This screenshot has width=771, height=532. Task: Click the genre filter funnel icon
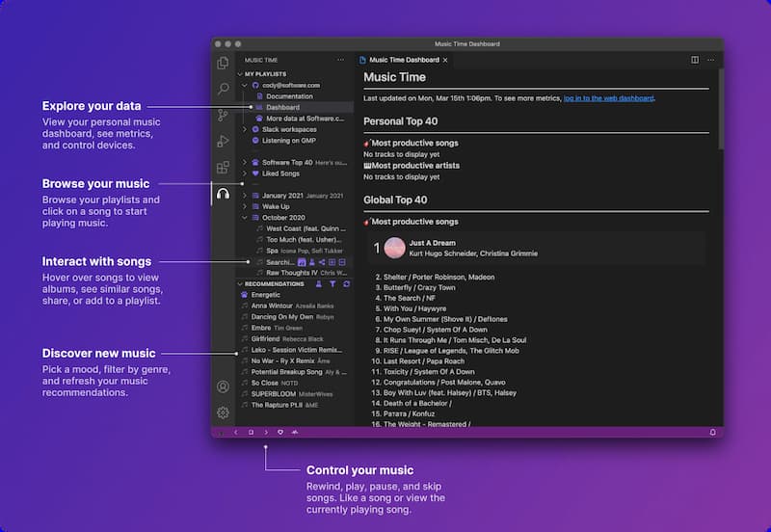[333, 284]
